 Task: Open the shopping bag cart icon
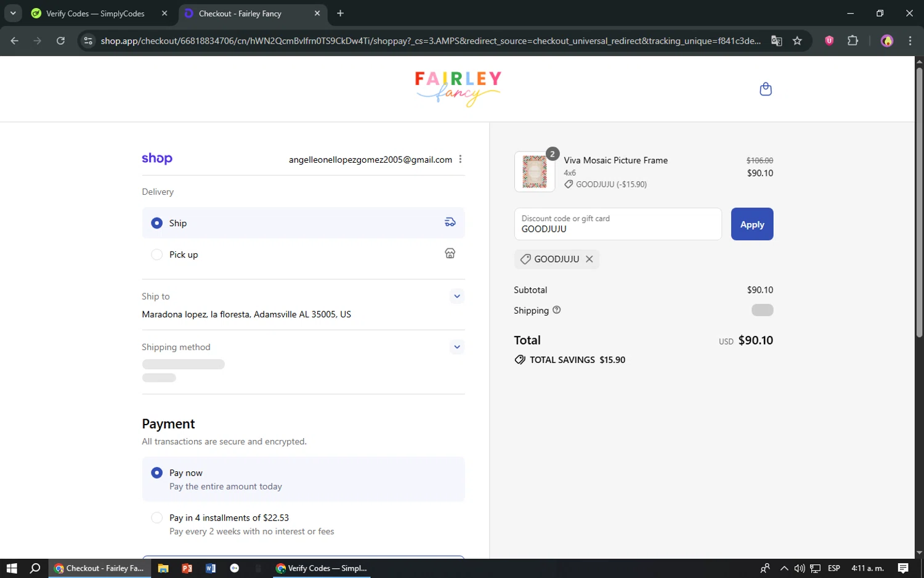[766, 89]
